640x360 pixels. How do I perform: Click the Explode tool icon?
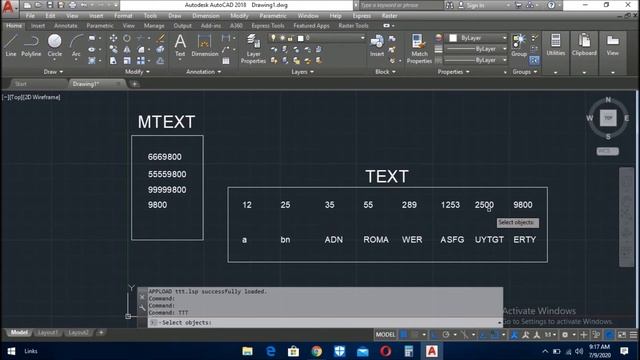[161, 49]
